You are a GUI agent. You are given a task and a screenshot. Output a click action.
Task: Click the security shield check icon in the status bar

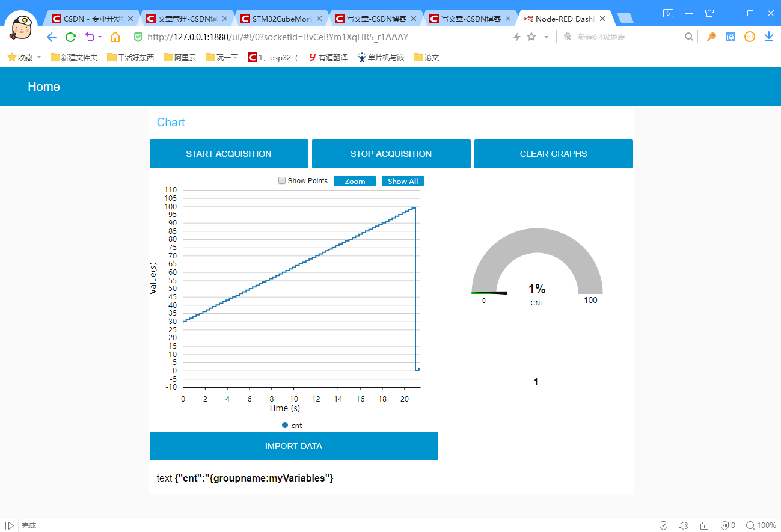[663, 525]
